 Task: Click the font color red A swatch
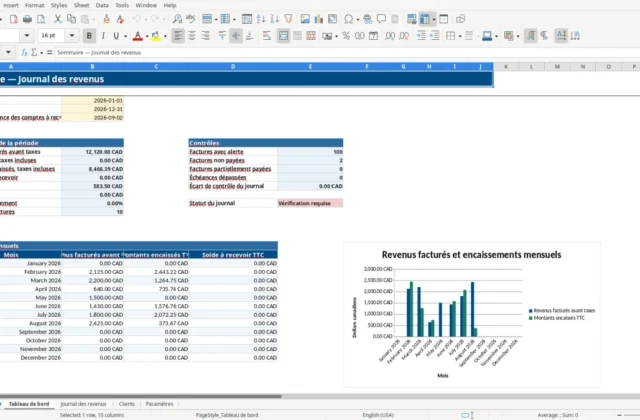(138, 36)
